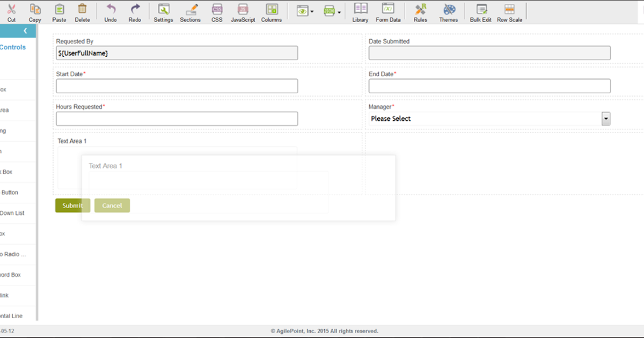
Task: Collapse the left Controls panel chevron
Action: [25, 31]
